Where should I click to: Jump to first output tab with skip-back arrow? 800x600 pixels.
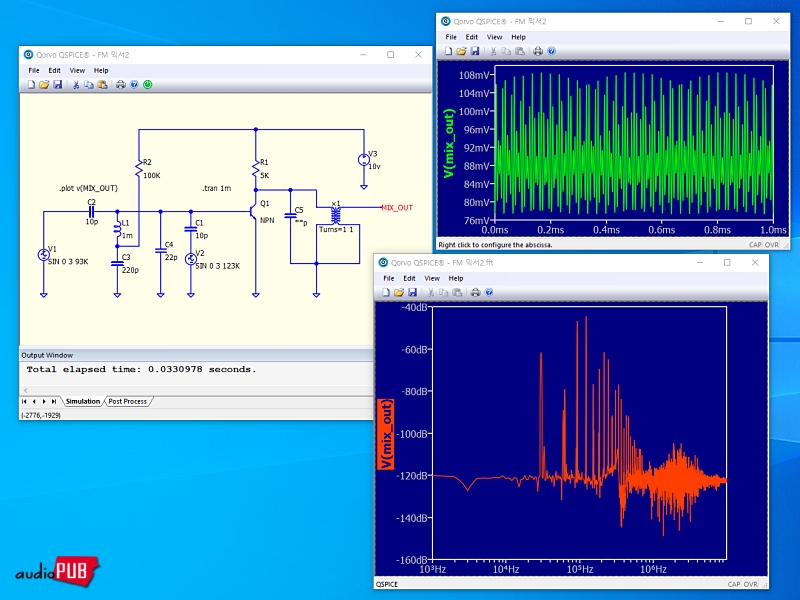coord(24,402)
